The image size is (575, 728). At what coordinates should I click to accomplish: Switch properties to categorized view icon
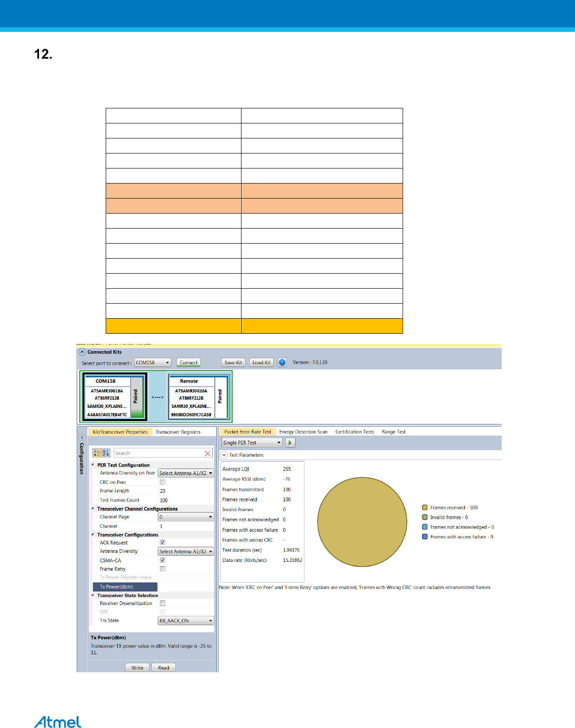pos(97,453)
